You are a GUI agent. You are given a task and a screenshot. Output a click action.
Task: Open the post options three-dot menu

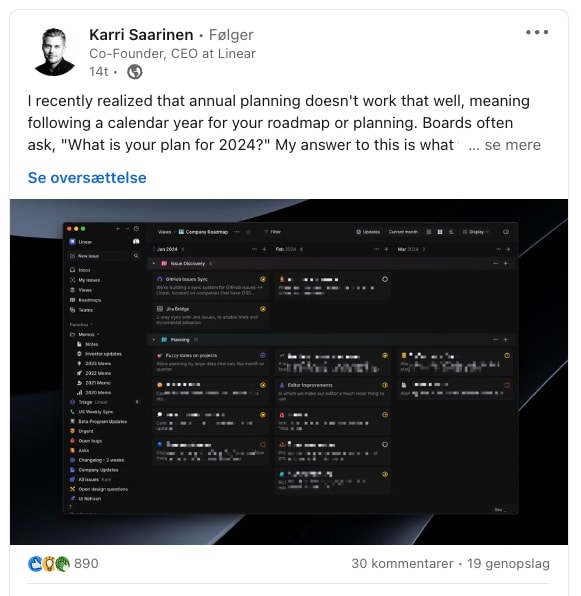[x=537, y=32]
